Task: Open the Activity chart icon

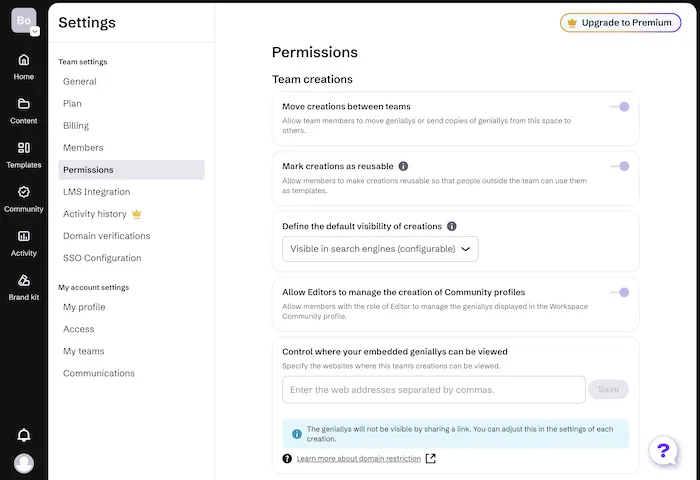Action: [24, 236]
